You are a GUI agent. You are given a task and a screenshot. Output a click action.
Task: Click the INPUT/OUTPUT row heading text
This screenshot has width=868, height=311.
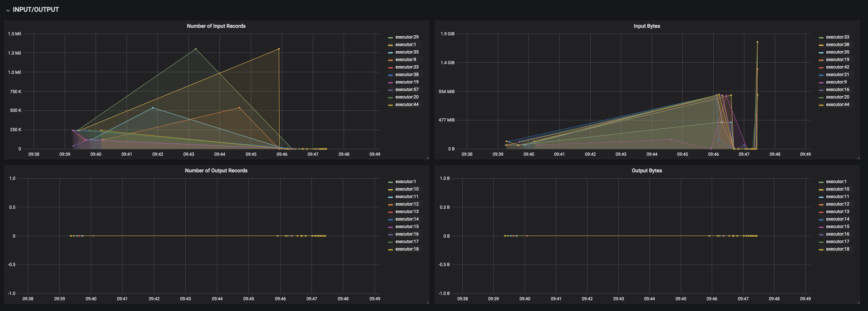tap(36, 10)
